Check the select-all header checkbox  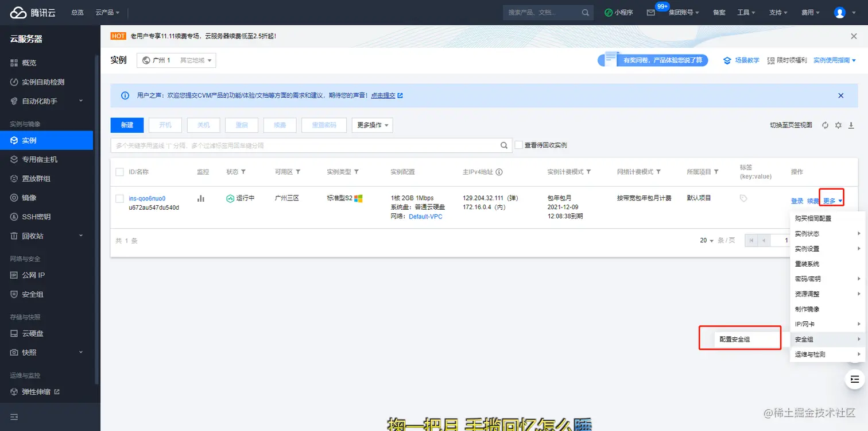point(119,172)
